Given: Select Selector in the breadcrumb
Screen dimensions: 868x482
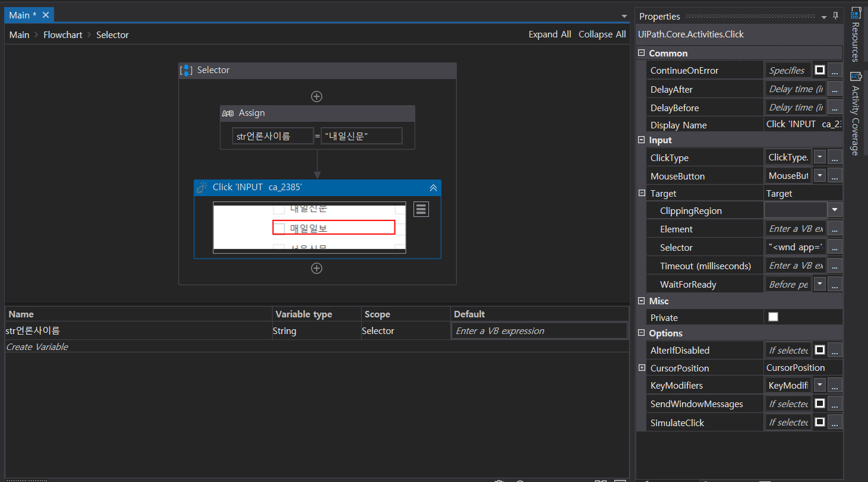Looking at the screenshot, I should [112, 34].
